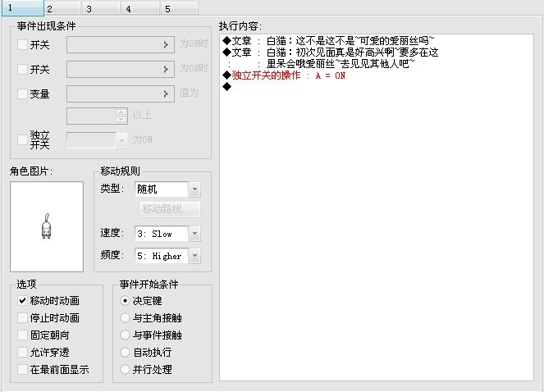The width and height of the screenshot is (544, 392).
Task: Select 并行处理 radio option
Action: (125, 370)
